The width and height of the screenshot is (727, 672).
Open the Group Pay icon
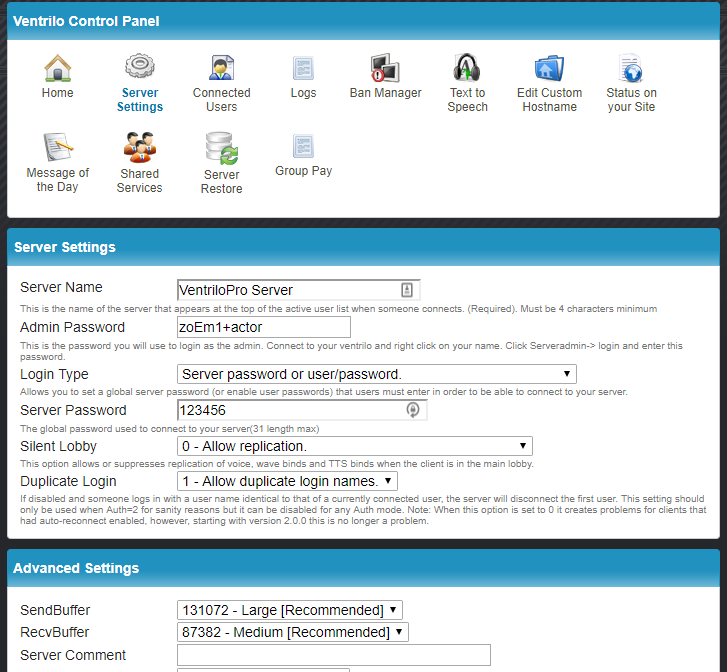pyautogui.click(x=303, y=146)
